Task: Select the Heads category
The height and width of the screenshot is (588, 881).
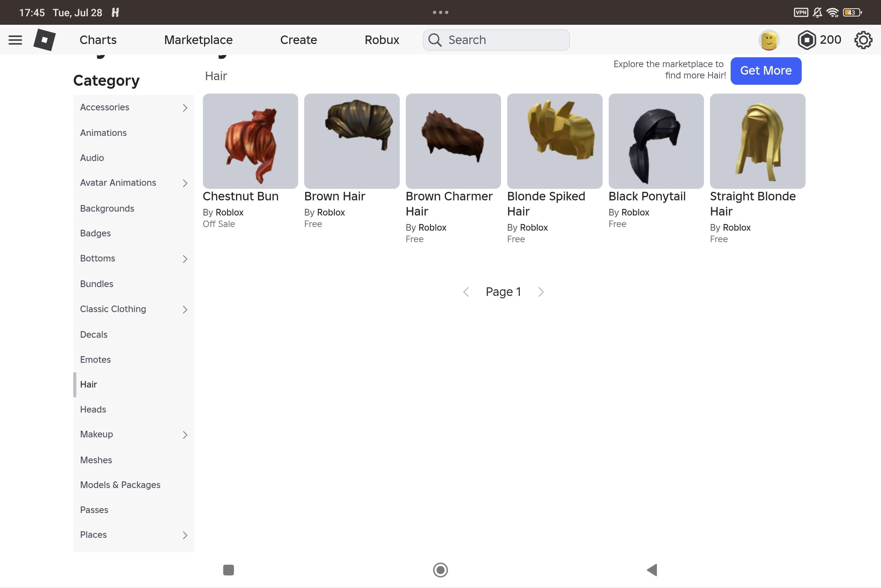Action: click(134, 409)
